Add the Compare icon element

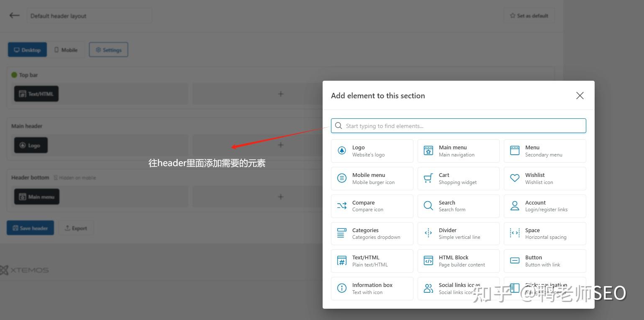(x=372, y=206)
